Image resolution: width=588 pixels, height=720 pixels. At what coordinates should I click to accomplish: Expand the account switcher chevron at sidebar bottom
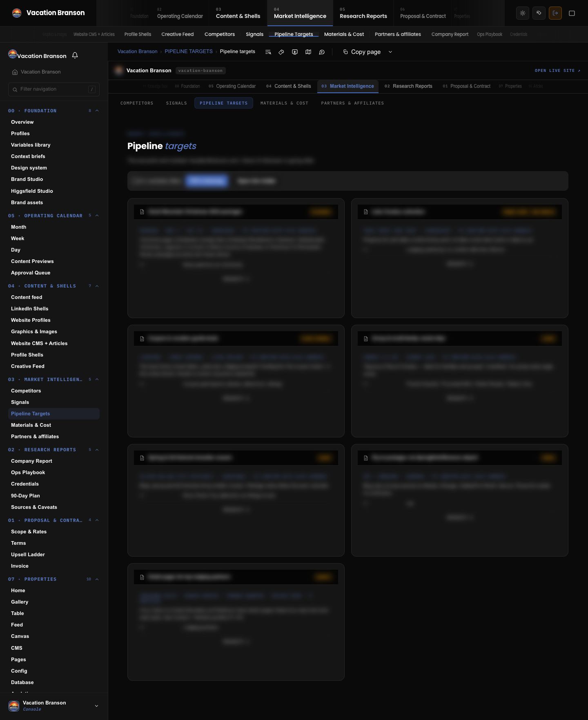pyautogui.click(x=96, y=706)
